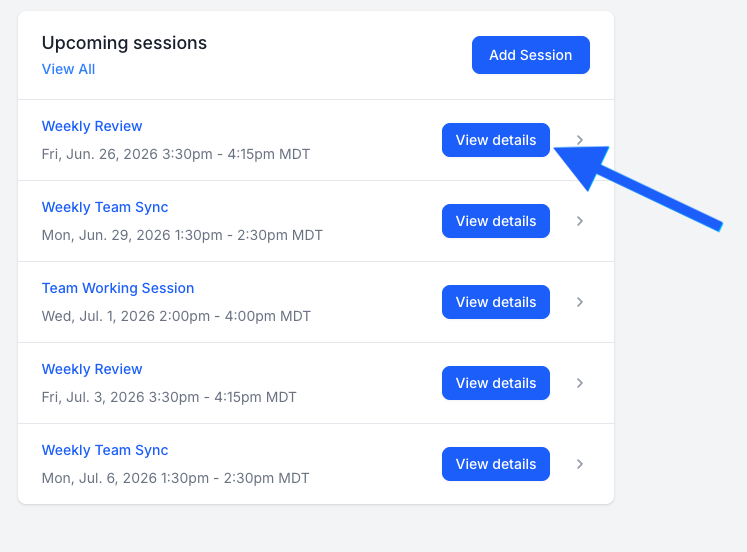Image resolution: width=747 pixels, height=552 pixels.
Task: Open the Jul. 3 Weekly Review title link
Action: pos(92,369)
